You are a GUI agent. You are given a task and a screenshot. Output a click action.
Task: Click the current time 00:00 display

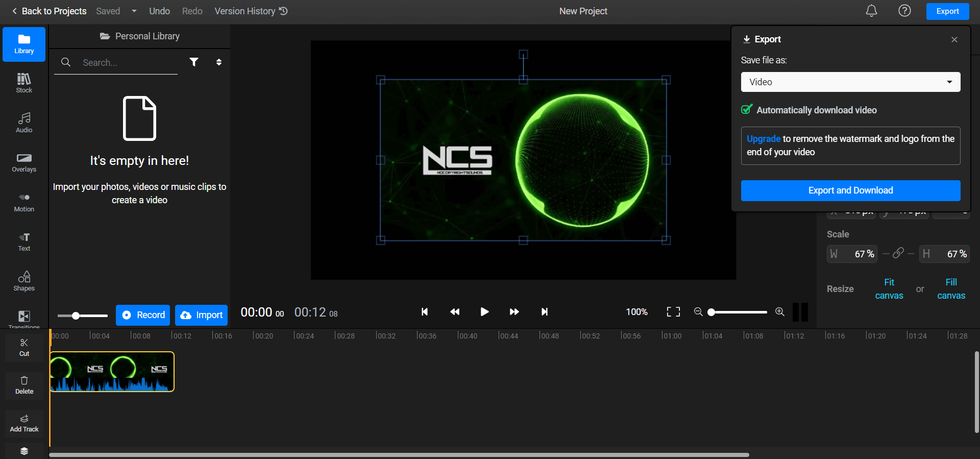262,312
